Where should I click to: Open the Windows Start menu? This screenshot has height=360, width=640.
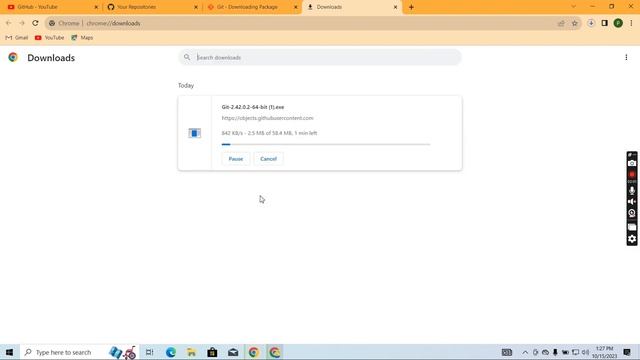(9, 352)
